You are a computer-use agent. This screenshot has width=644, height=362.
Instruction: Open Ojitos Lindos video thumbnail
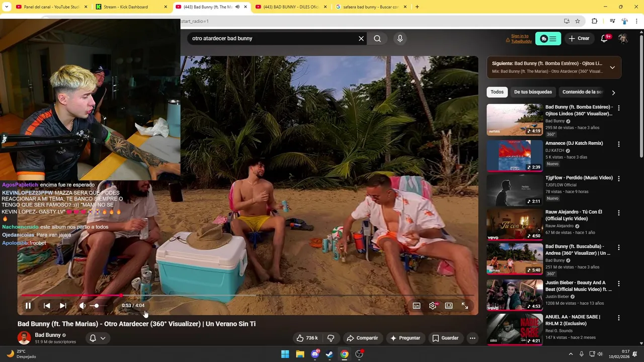coord(514,120)
